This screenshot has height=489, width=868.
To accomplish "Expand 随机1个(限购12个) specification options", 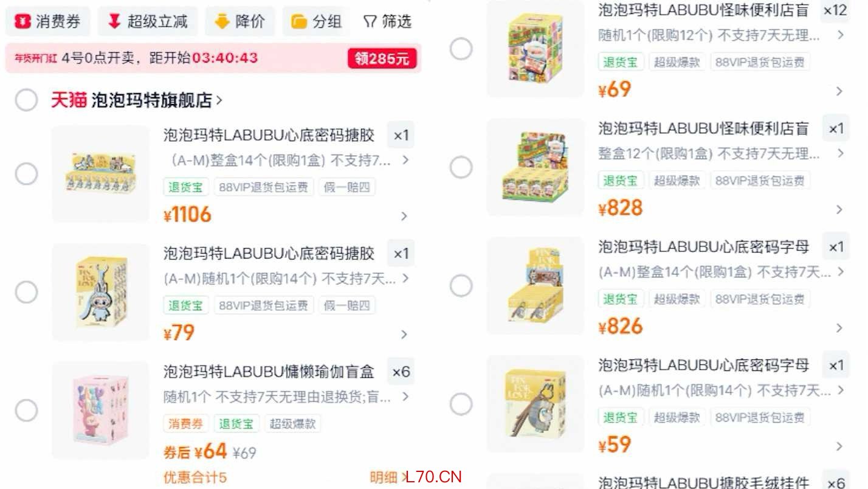I will (x=841, y=35).
